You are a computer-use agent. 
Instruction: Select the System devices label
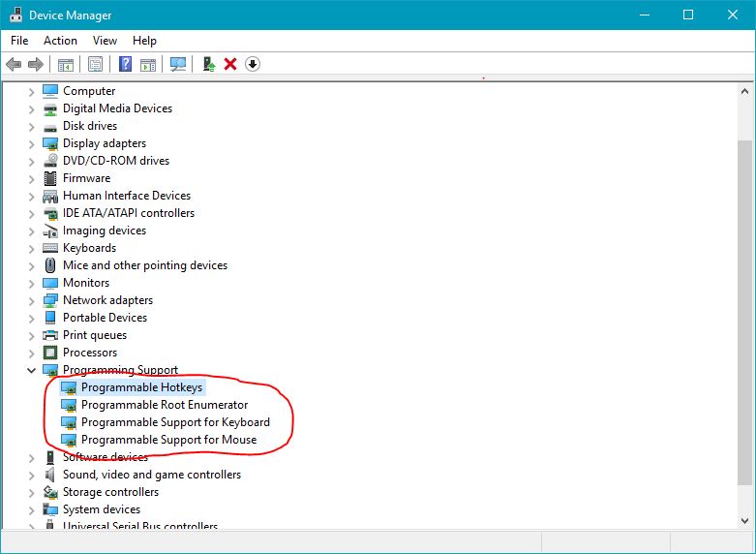(102, 509)
